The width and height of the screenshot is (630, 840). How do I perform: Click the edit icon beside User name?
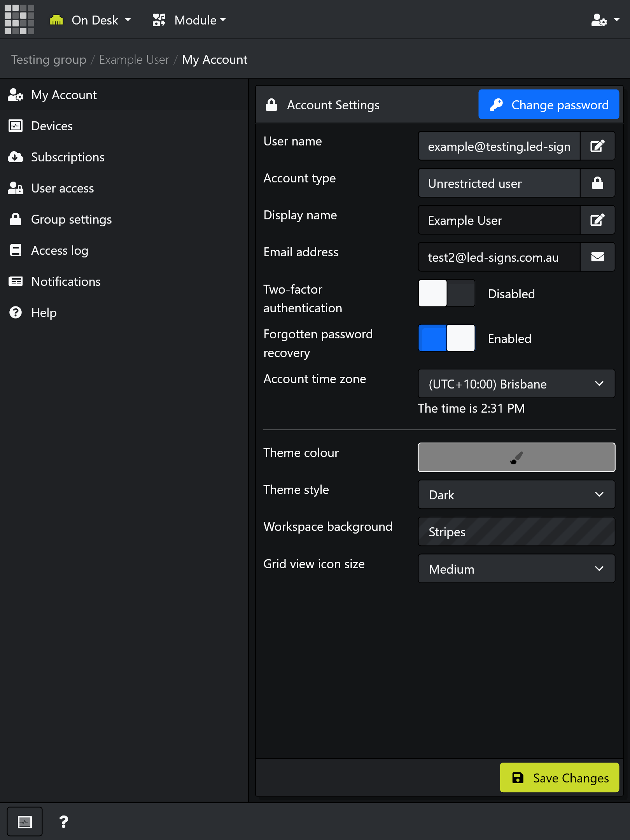click(597, 146)
